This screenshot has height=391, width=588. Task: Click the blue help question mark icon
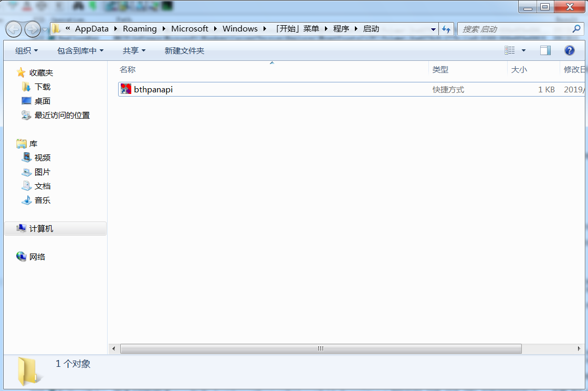569,50
